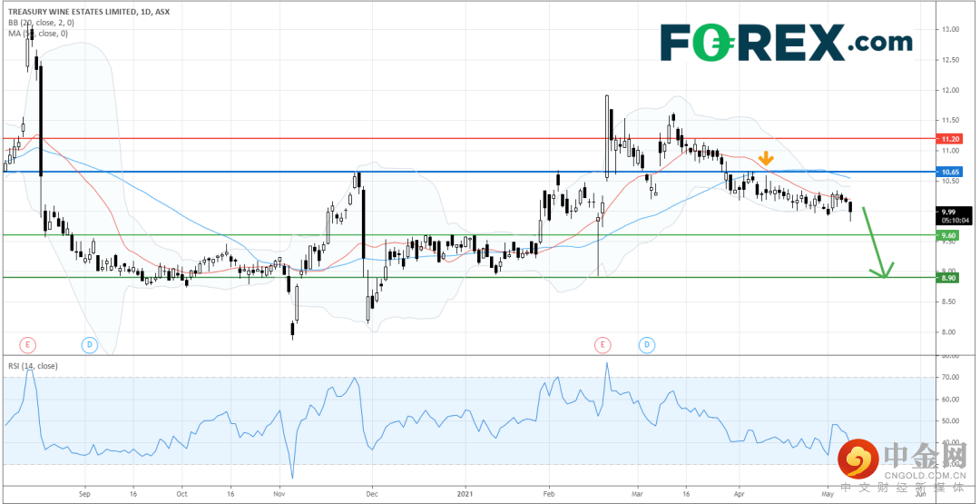Click 50.00 on the RSI axis

coord(951,420)
